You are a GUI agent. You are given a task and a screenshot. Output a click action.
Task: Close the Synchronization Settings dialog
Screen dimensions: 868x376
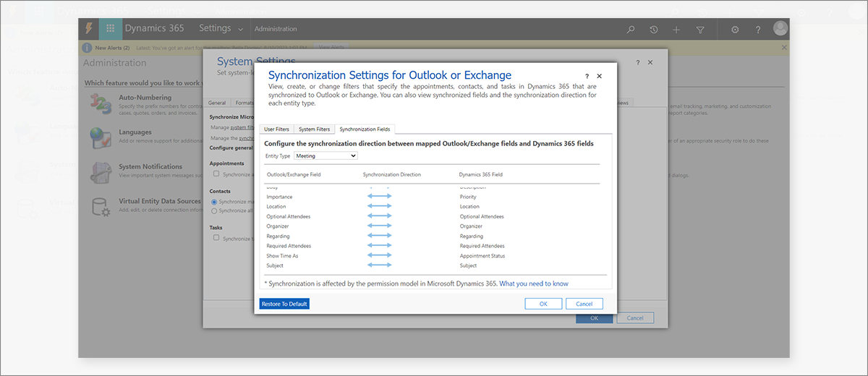pos(599,76)
